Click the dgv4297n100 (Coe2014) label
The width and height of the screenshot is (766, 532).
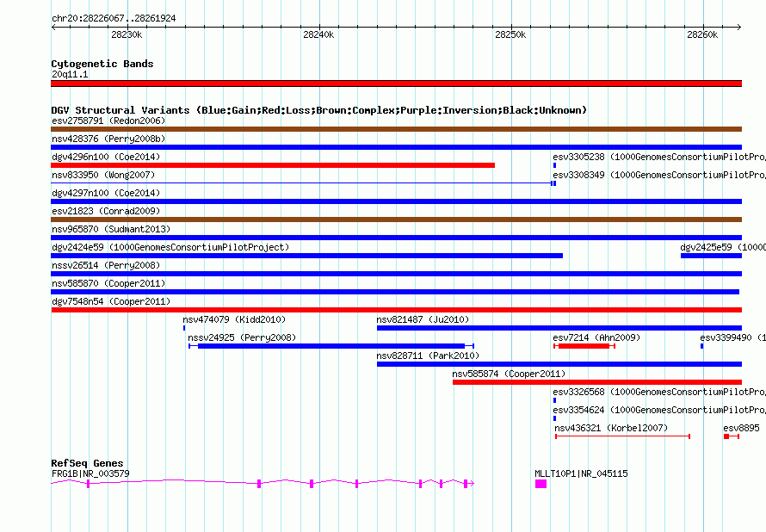pos(106,193)
